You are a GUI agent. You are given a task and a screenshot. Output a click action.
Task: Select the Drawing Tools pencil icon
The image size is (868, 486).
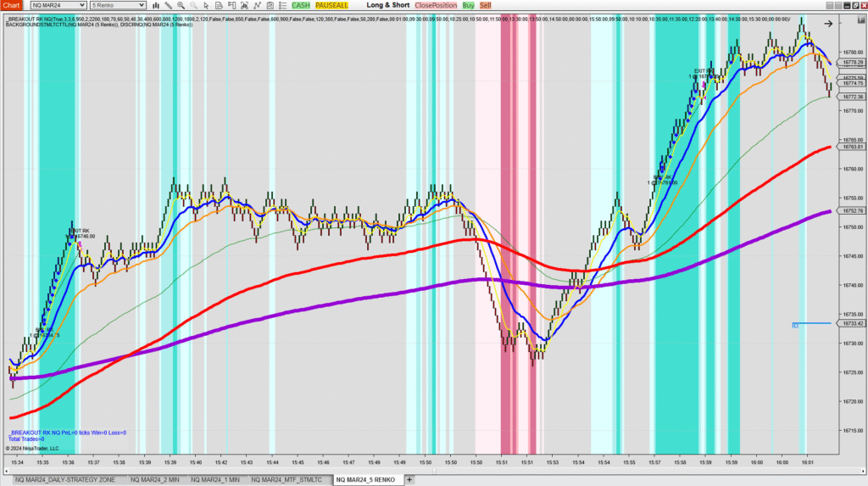pyautogui.click(x=167, y=5)
